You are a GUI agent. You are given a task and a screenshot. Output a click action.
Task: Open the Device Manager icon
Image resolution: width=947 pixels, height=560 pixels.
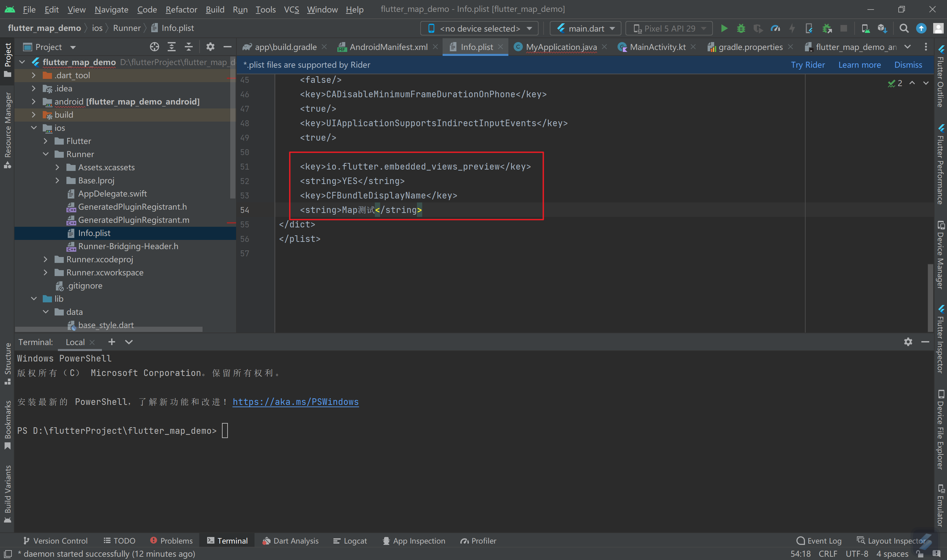pos(865,28)
